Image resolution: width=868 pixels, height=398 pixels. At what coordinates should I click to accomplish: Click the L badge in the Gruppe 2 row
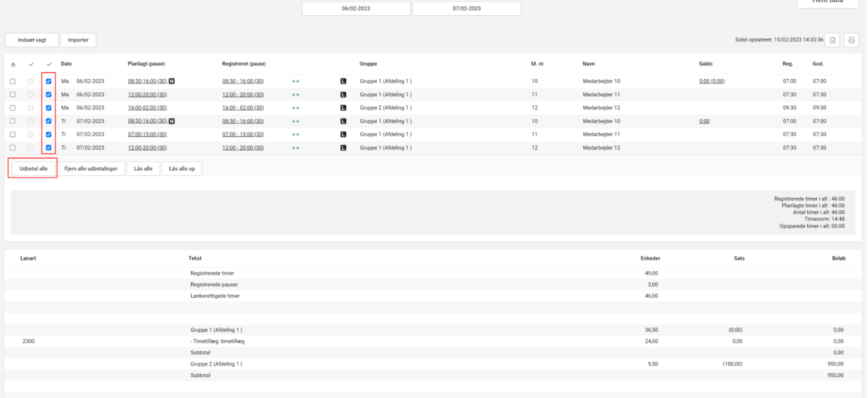point(343,108)
